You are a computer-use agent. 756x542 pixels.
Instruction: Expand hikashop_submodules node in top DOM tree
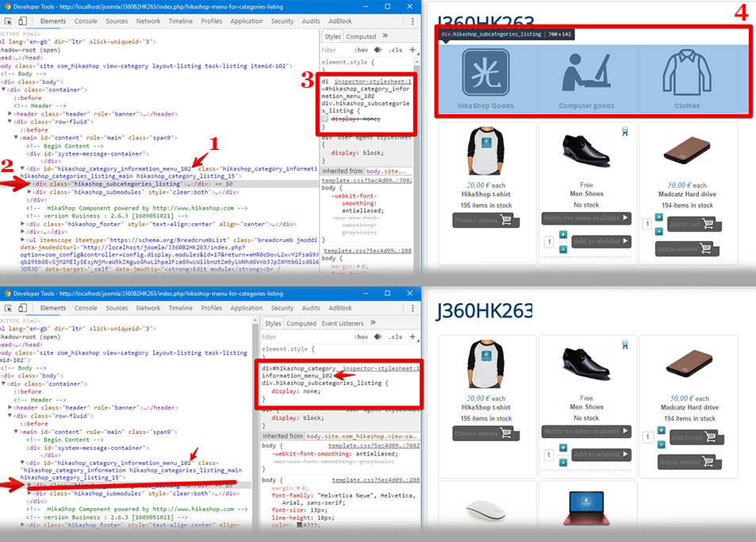[x=29, y=192]
